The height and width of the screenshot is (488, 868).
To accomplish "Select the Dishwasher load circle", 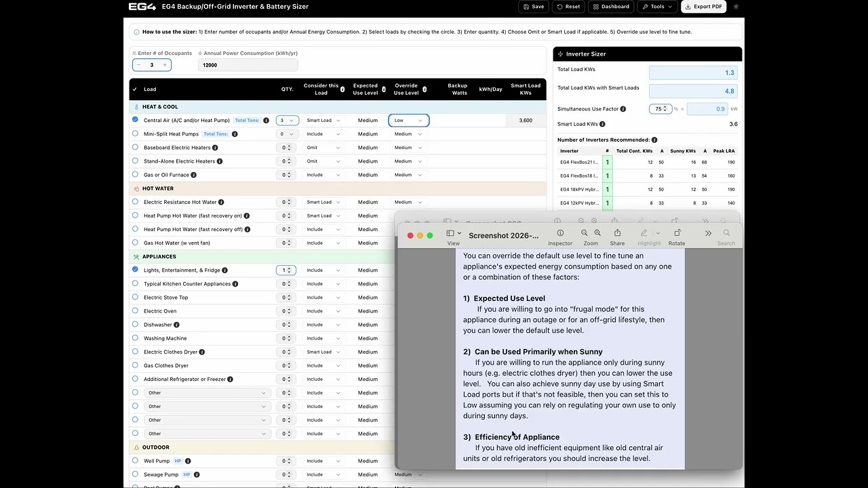I will point(135,324).
